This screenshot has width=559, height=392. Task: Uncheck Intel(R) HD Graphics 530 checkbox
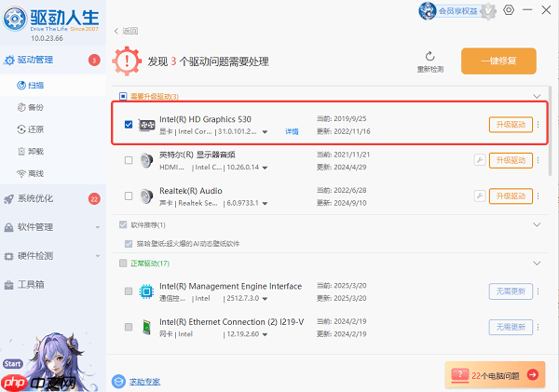point(129,125)
